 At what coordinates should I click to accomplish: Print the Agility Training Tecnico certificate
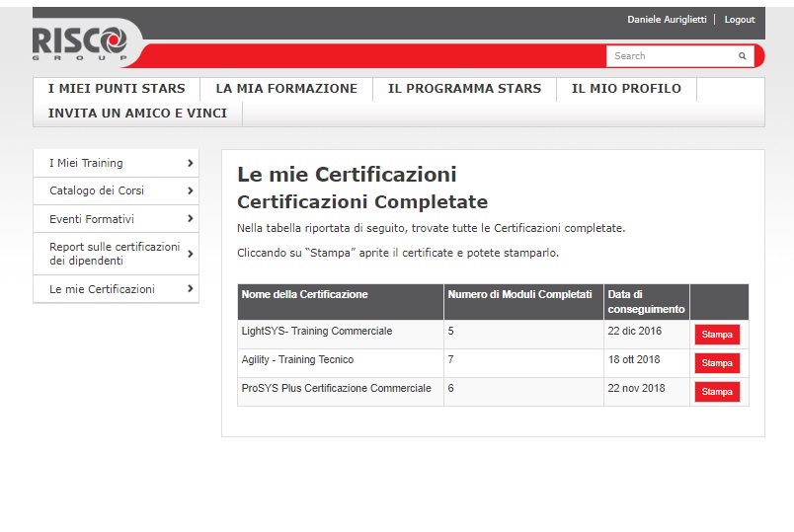[x=717, y=363]
